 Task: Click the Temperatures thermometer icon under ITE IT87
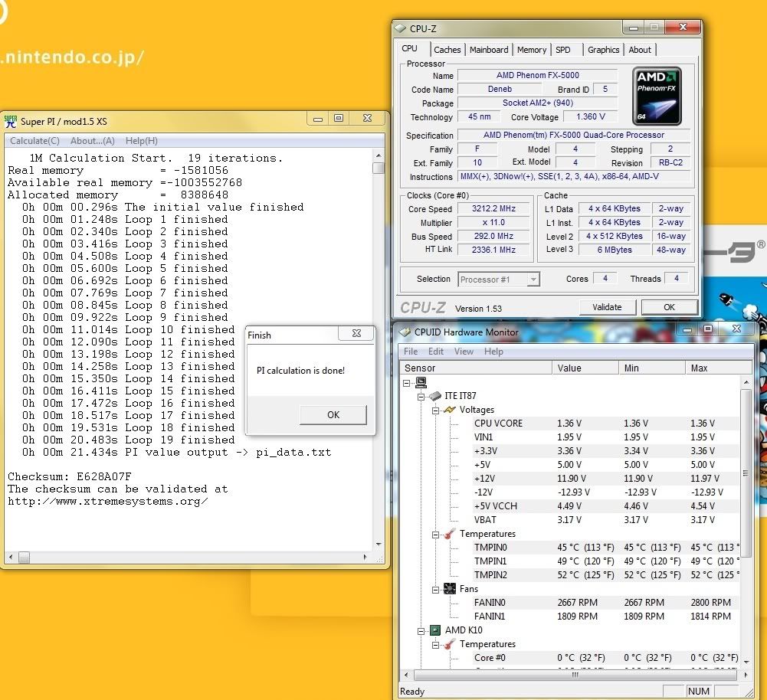(450, 534)
